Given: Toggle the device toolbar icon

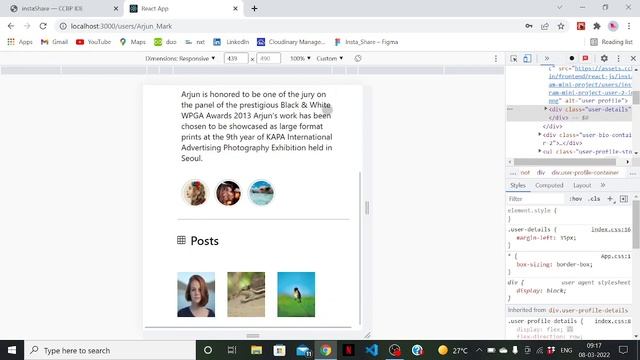Looking at the screenshot, I should coord(527,58).
